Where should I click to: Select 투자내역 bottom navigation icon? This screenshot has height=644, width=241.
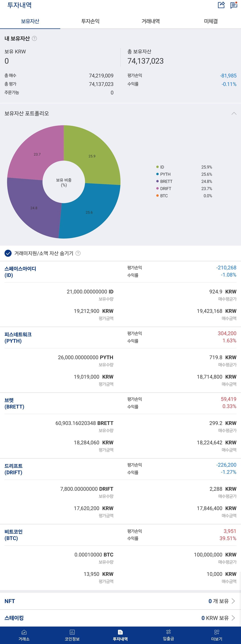tap(120, 635)
